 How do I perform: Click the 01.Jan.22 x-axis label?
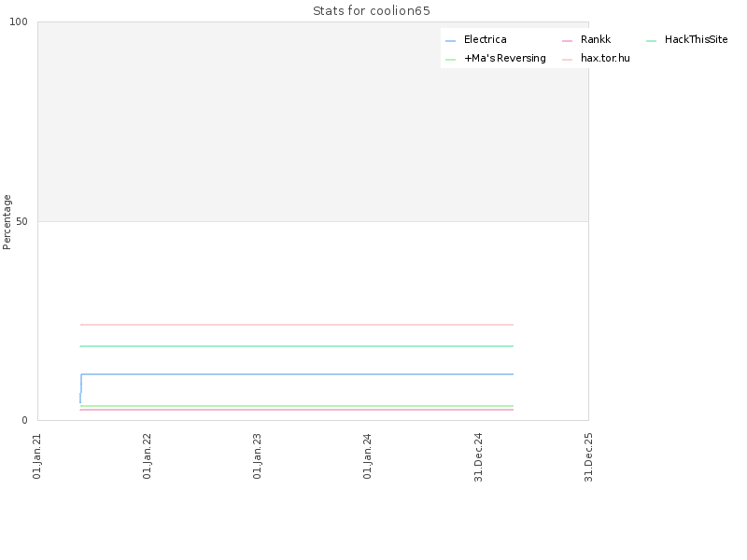pyautogui.click(x=148, y=456)
